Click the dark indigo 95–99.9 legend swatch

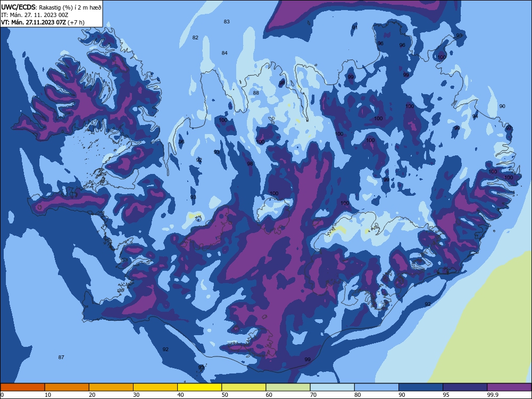pos(465,387)
